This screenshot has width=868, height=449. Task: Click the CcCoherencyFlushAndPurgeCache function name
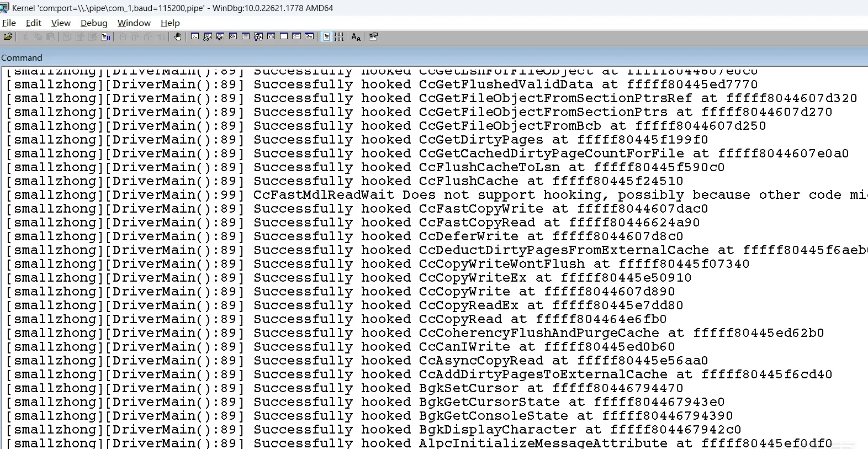click(539, 333)
